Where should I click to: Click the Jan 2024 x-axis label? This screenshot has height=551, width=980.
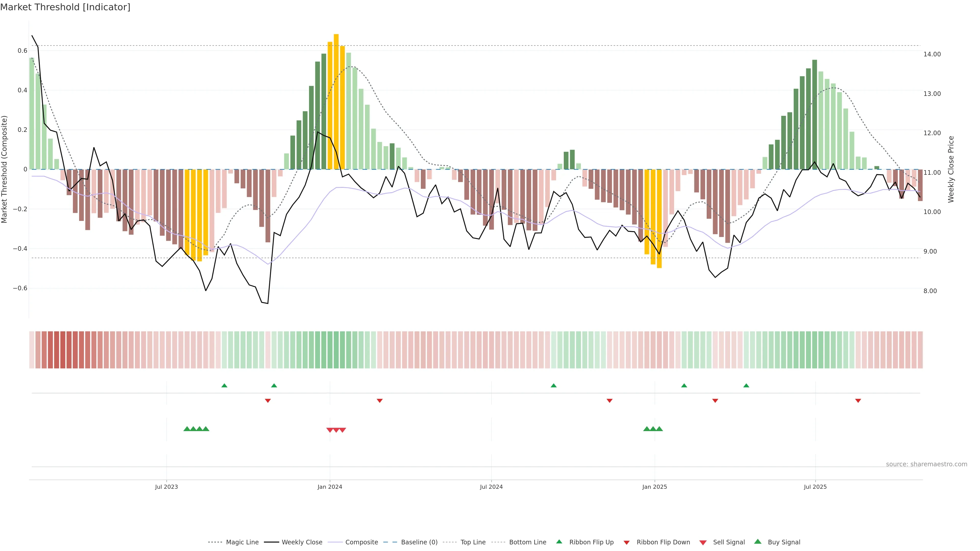click(330, 487)
